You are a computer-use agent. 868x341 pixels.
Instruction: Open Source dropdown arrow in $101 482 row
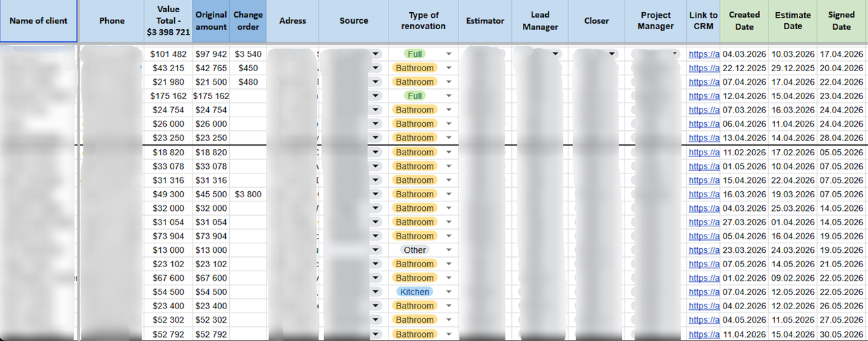376,54
